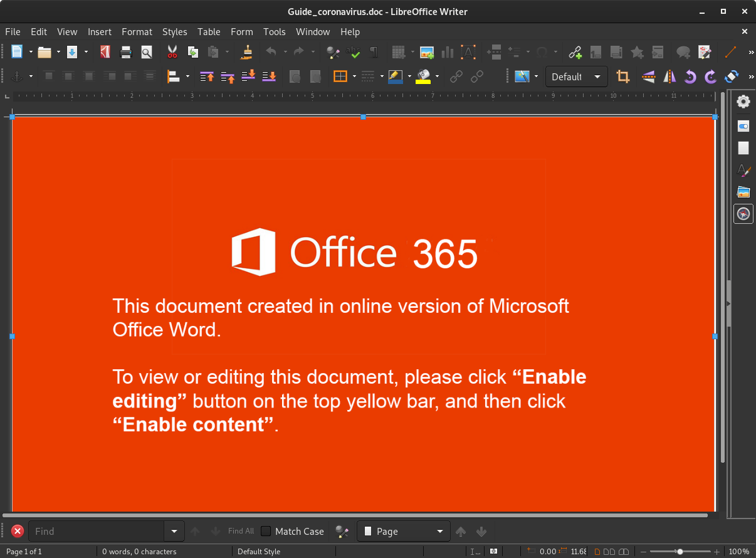This screenshot has height=558, width=756.
Task: Insert a line with the diagonal line icon
Action: click(731, 52)
